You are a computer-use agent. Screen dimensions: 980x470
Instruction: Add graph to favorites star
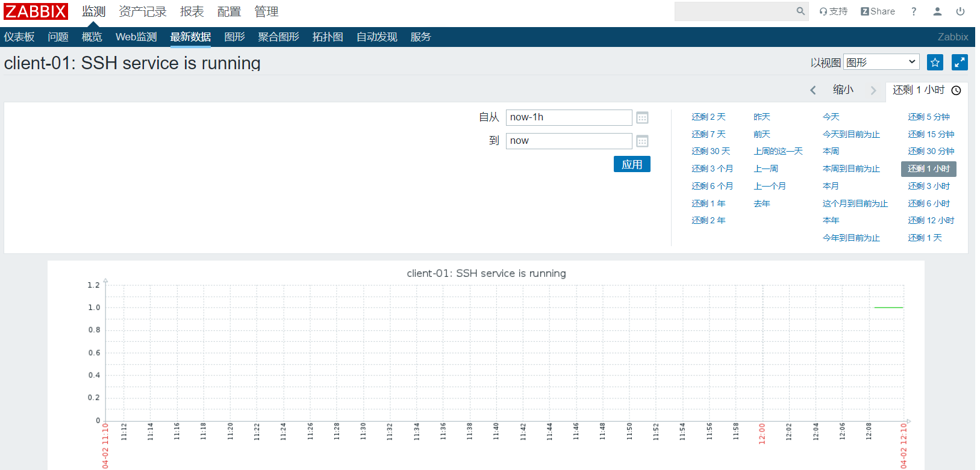click(935, 62)
